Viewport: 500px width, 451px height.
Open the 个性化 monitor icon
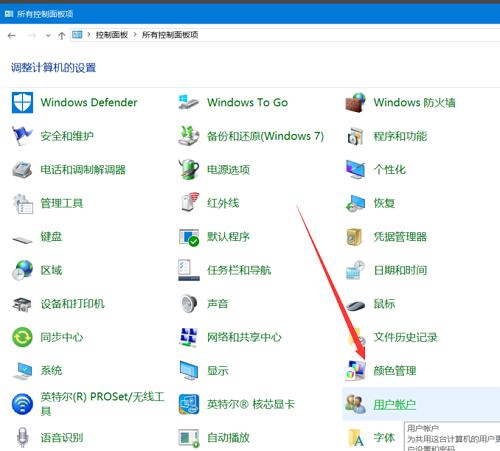(355, 169)
